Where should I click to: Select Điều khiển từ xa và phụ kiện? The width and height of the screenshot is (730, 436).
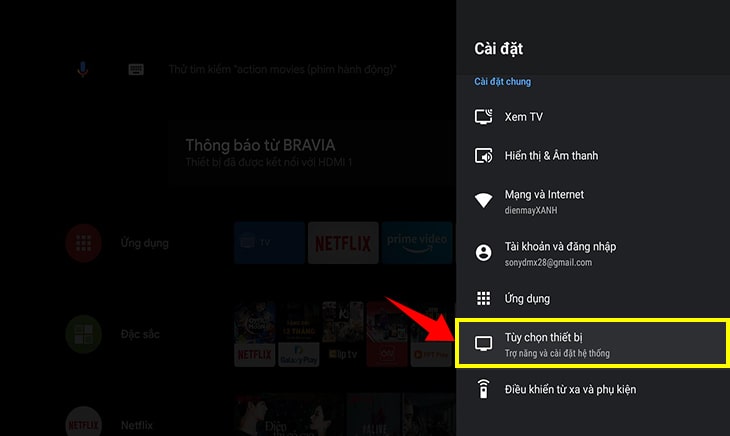[590, 389]
